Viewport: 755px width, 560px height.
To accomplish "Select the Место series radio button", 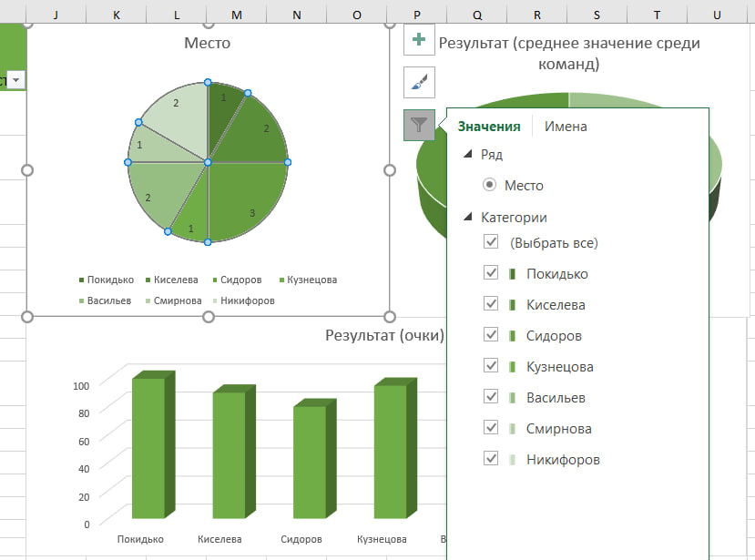I will click(490, 185).
